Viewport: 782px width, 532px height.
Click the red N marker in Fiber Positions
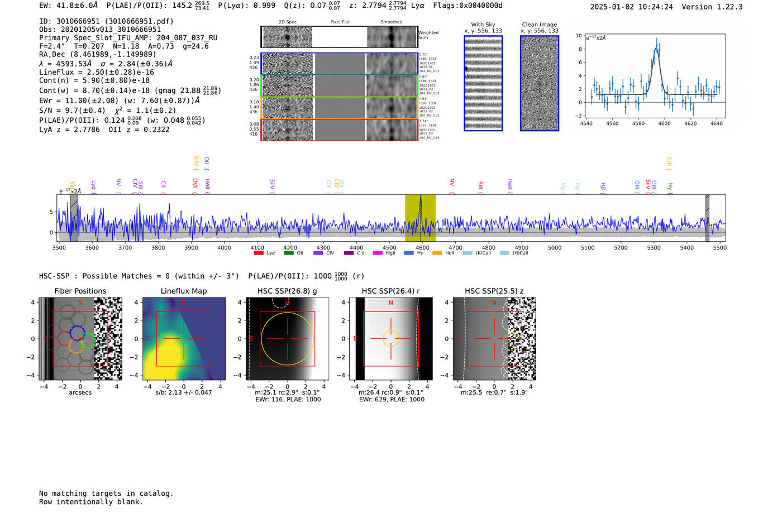pyautogui.click(x=80, y=303)
